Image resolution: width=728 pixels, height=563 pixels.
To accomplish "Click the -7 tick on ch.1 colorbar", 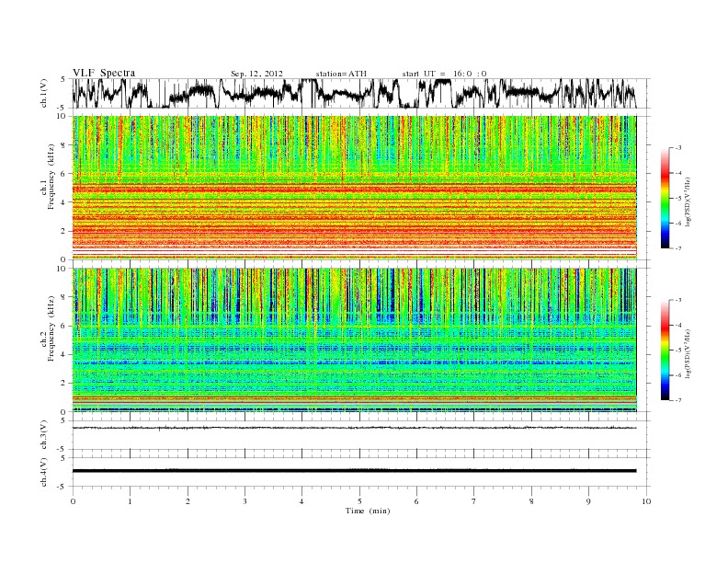I will [x=678, y=248].
